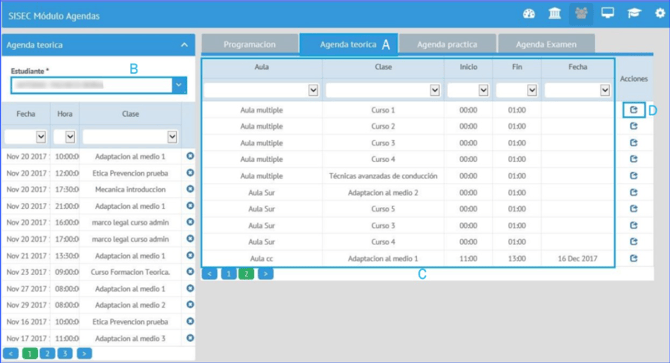This screenshot has height=363, width=670.
Task: Click action icon for Aula Sur Curso 4
Action: pos(634,241)
